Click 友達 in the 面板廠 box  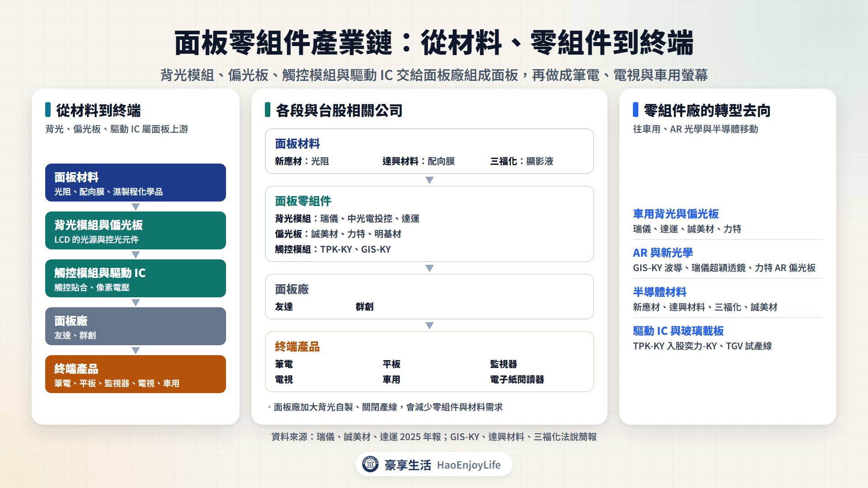pyautogui.click(x=284, y=307)
